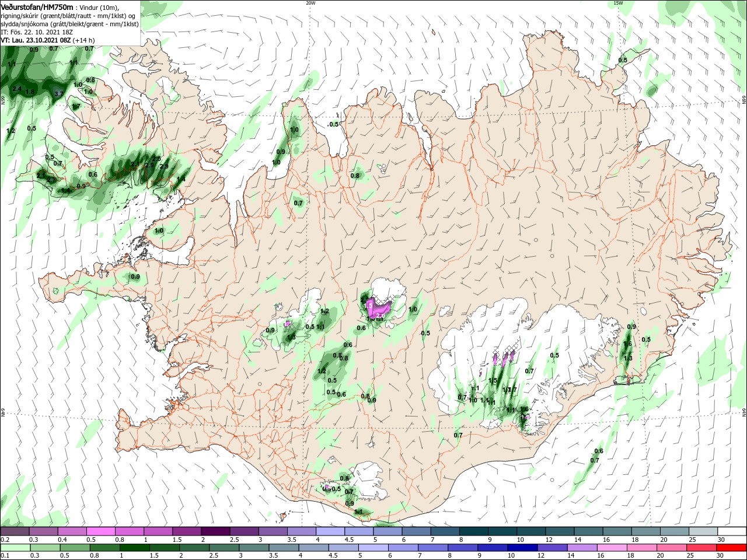
Task: Select the 1.8 precipitation value
Action: pos(30,92)
